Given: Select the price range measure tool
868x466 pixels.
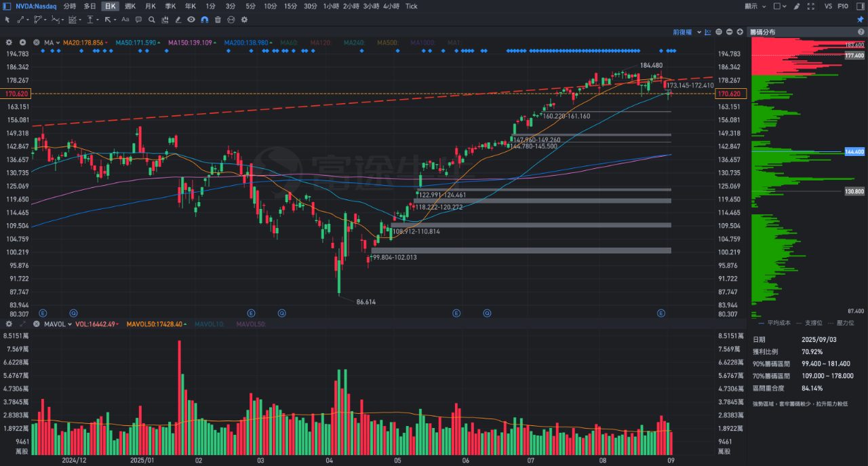Looking at the screenshot, I should tap(90, 20).
